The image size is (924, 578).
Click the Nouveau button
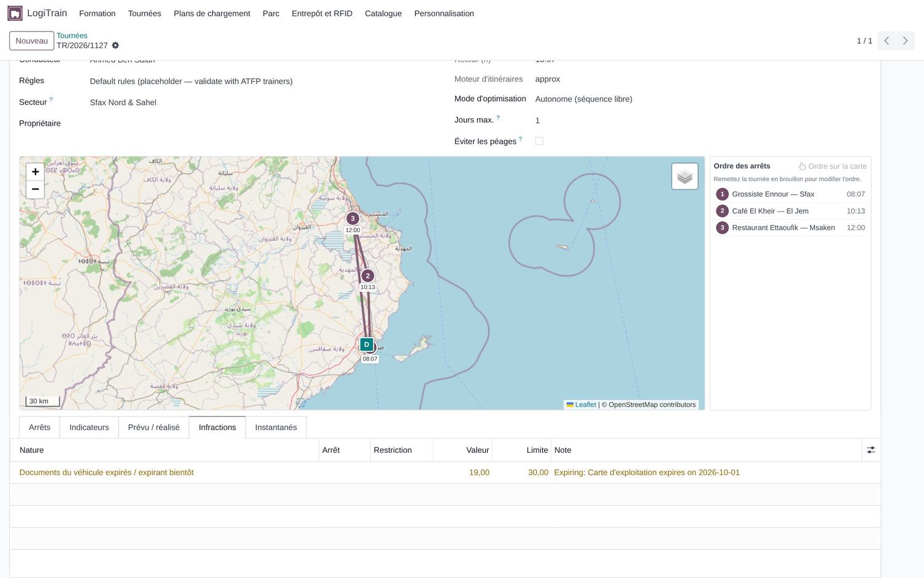[x=31, y=41]
